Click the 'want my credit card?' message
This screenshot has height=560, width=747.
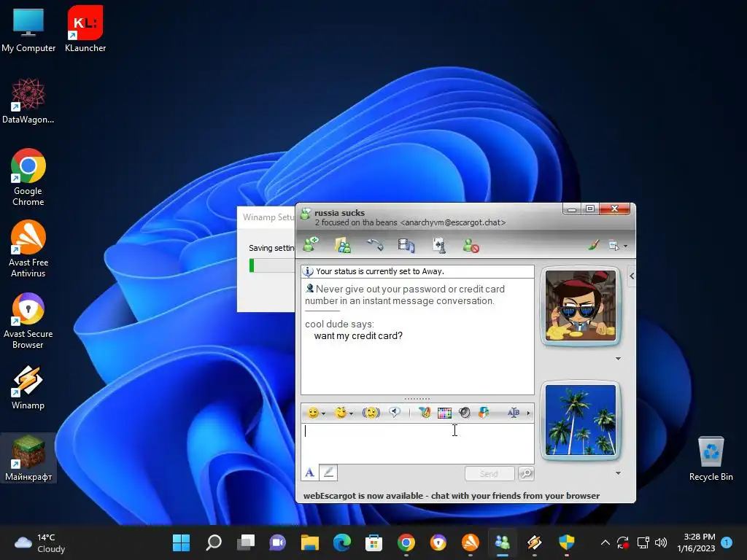358,335
